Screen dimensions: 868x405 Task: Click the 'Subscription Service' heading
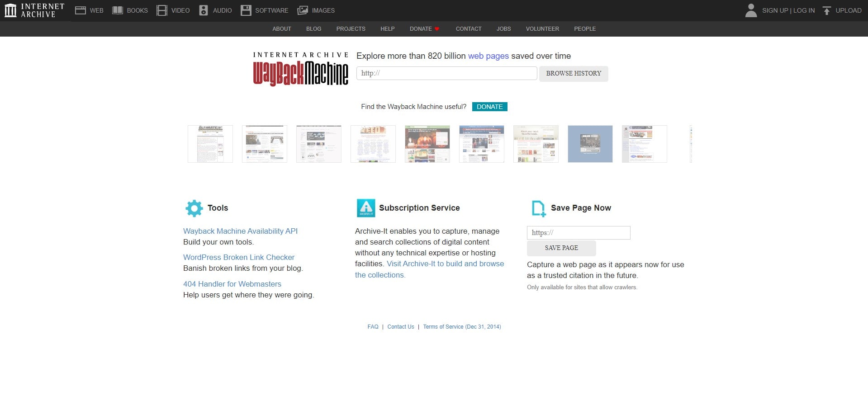419,208
